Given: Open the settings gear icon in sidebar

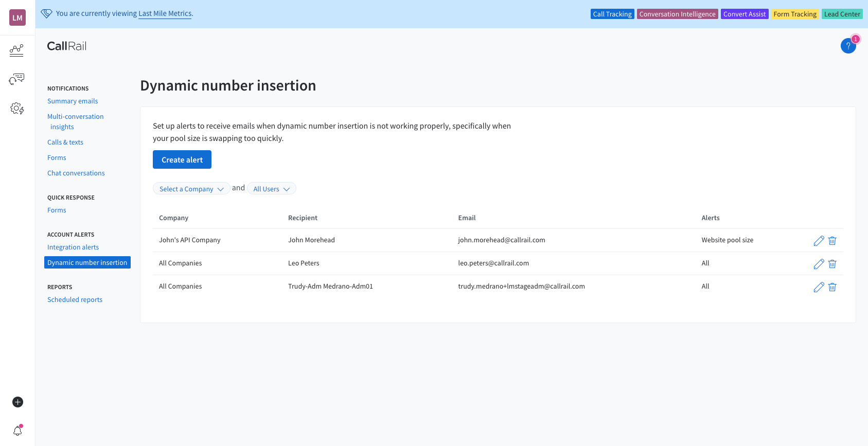Looking at the screenshot, I should point(17,109).
